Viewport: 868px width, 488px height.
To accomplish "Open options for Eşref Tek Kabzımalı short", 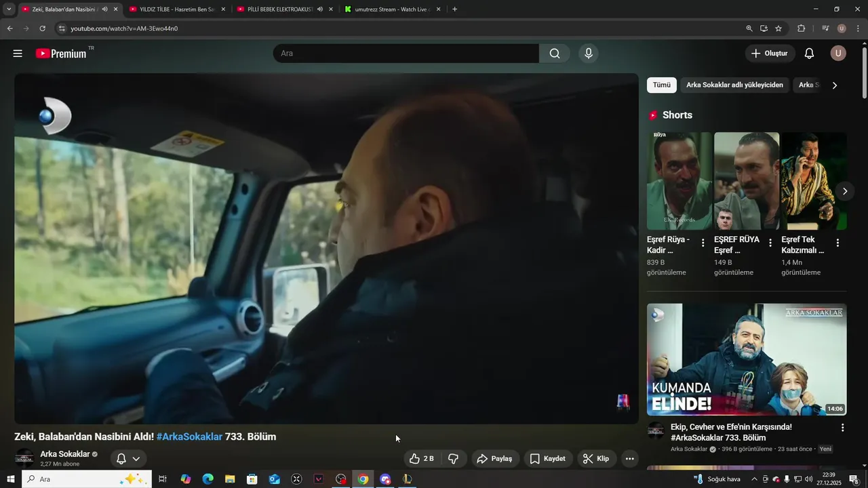I will tap(837, 243).
